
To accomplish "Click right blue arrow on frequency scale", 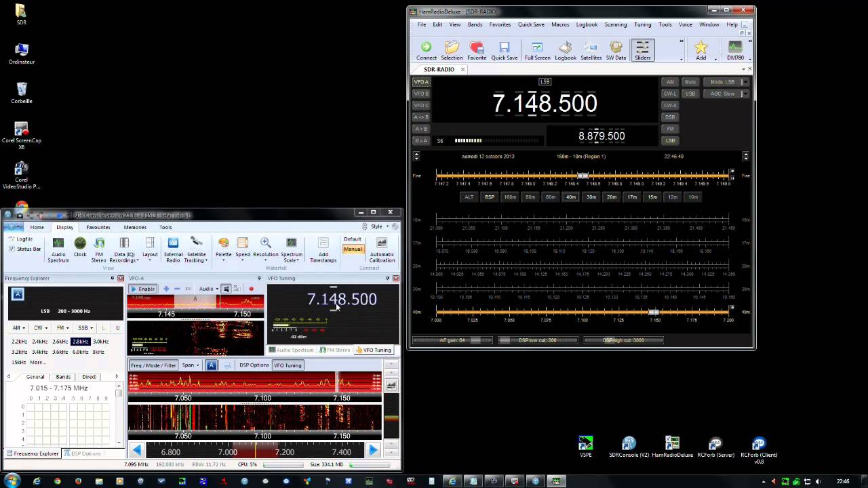I will [x=372, y=450].
